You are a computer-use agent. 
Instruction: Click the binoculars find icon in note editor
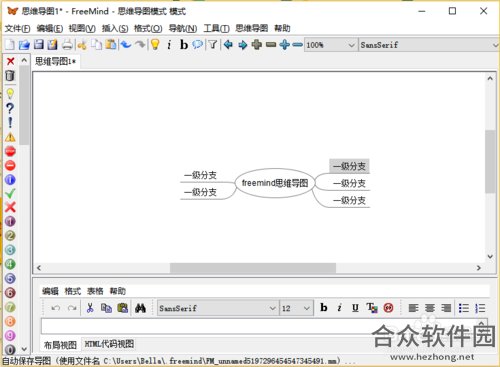[140, 308]
